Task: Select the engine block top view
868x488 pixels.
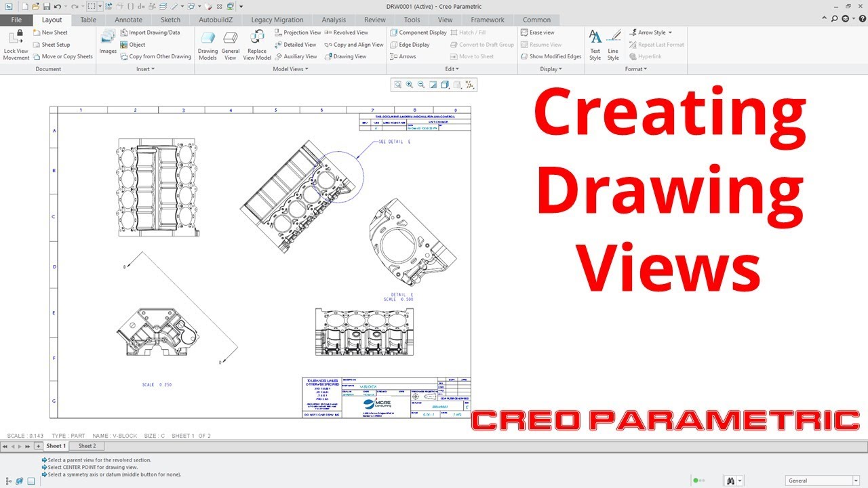Action: (x=159, y=188)
